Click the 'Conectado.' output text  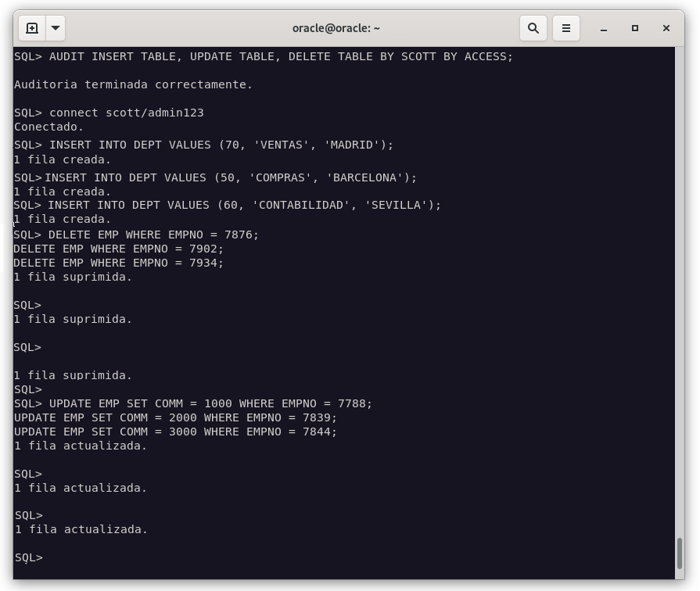click(48, 127)
